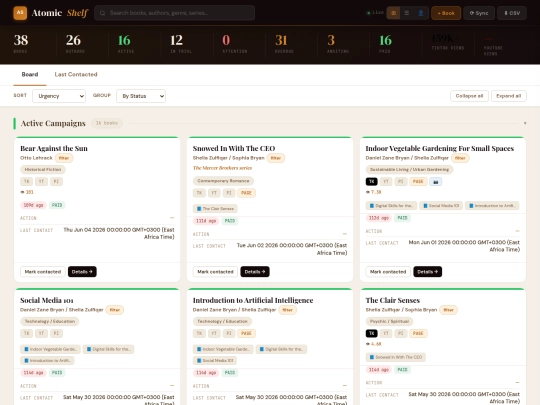540x405 pixels.
Task: Open the Sort Urgency dropdown
Action: coord(59,96)
